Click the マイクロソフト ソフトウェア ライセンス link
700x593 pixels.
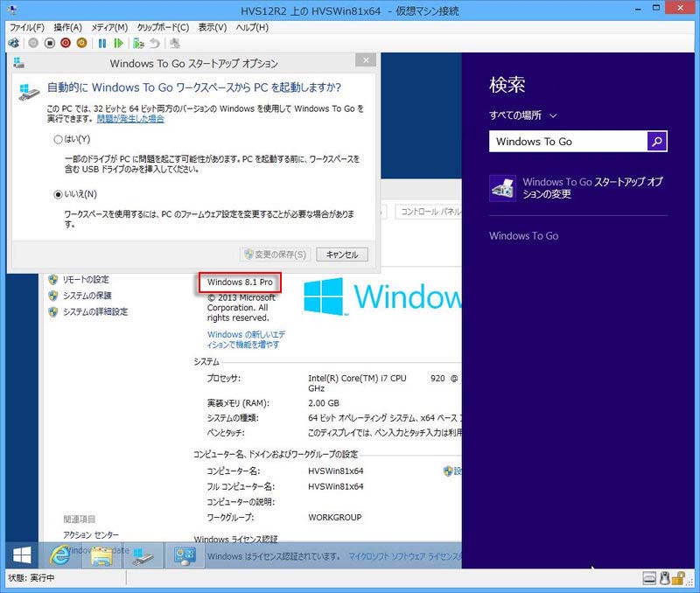pyautogui.click(x=405, y=556)
